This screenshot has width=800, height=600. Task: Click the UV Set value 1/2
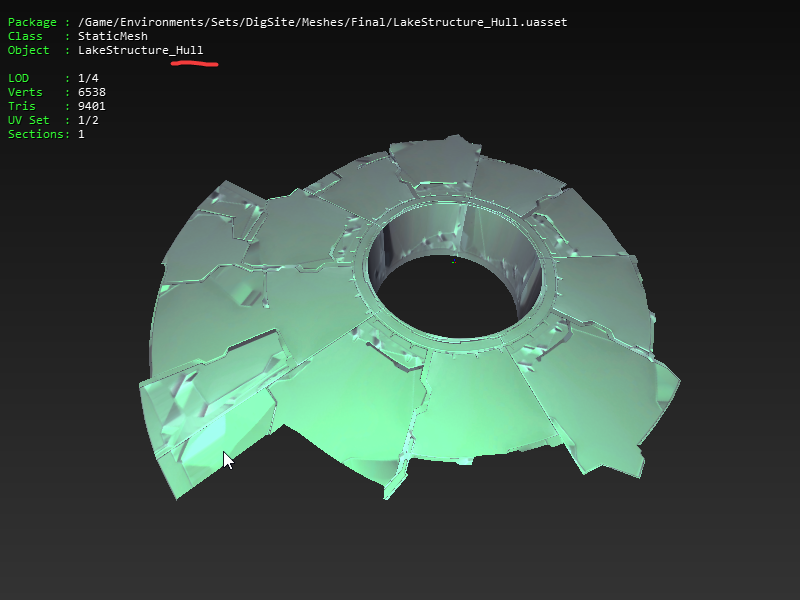[88, 120]
